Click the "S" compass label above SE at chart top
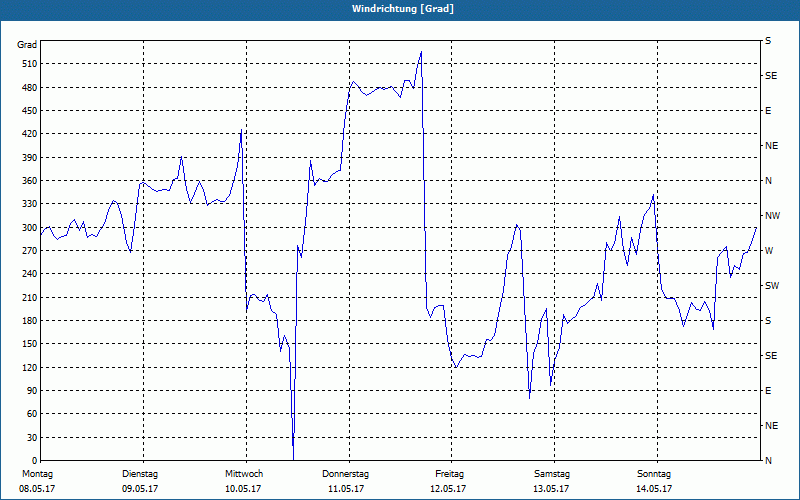800x500 pixels. tap(768, 41)
